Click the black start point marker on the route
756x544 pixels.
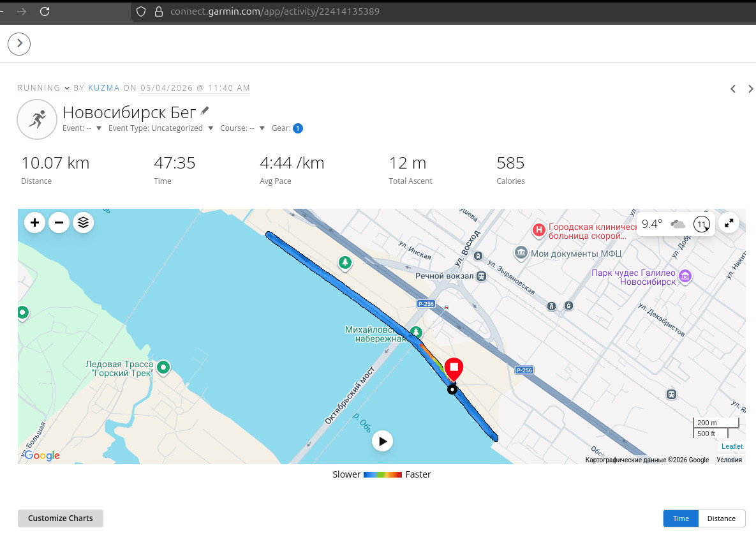pyautogui.click(x=452, y=389)
